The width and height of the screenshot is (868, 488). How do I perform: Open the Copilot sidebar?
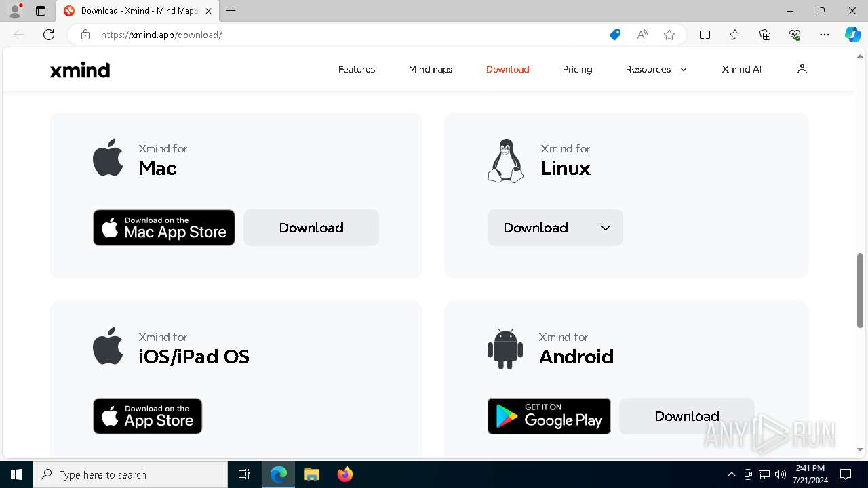tap(853, 35)
